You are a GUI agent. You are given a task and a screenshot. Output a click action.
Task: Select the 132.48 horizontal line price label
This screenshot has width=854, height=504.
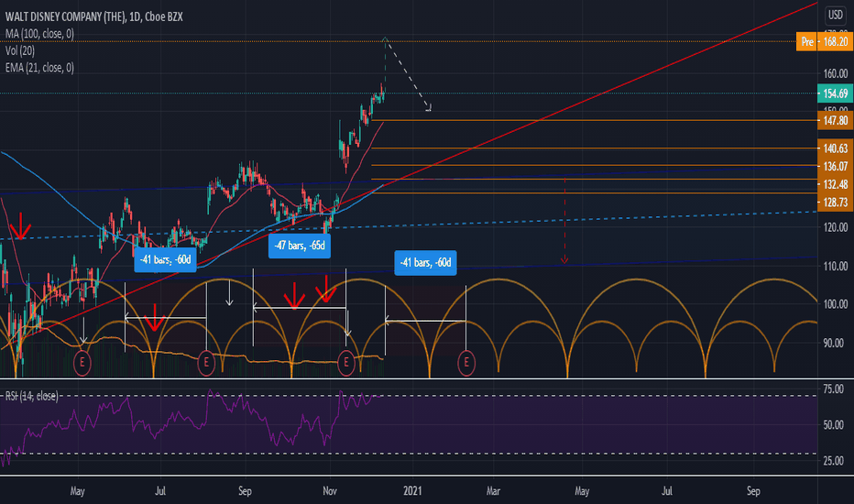click(835, 184)
